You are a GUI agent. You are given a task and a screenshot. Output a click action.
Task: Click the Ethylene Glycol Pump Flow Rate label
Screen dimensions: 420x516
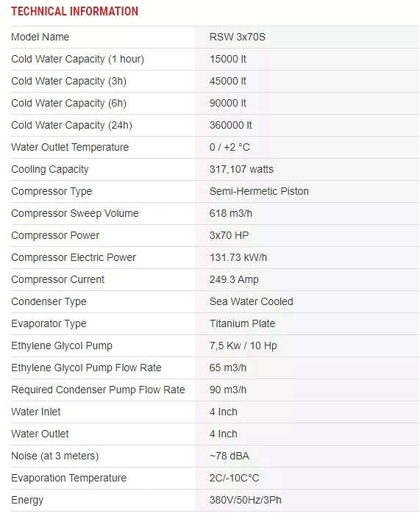[x=86, y=368]
